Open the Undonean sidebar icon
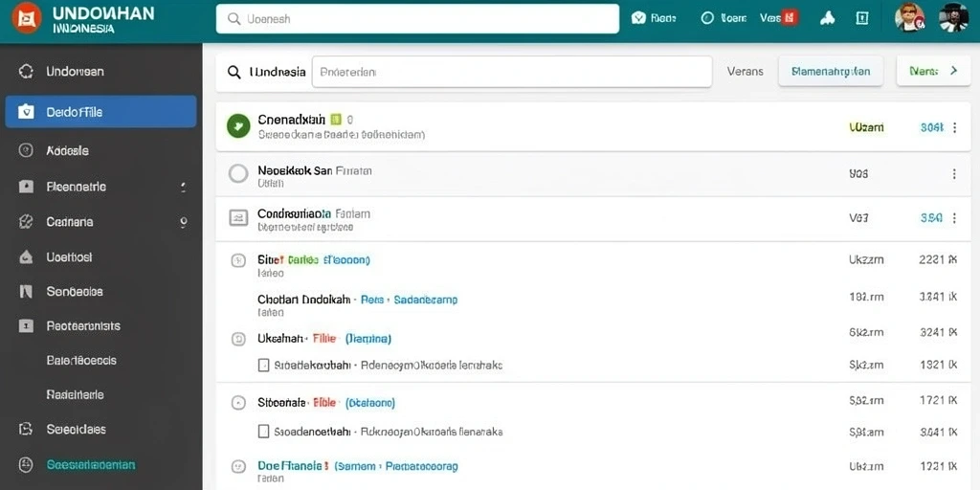The width and height of the screenshot is (980, 490). [x=26, y=71]
